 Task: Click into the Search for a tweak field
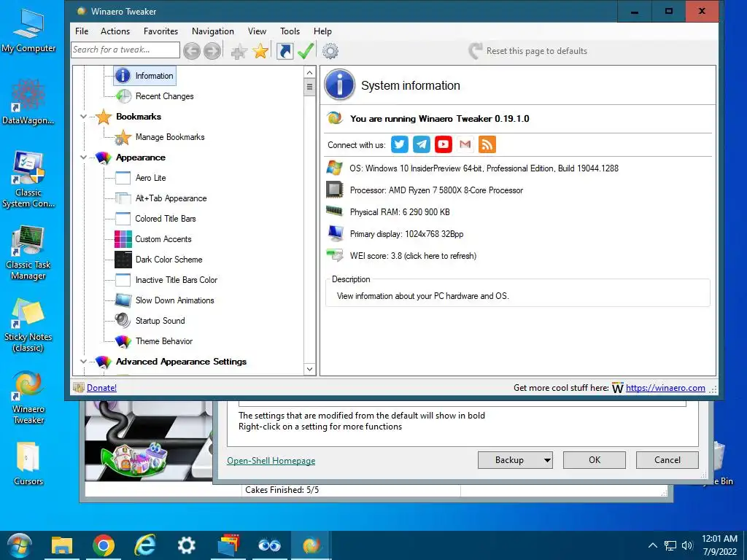tap(125, 50)
